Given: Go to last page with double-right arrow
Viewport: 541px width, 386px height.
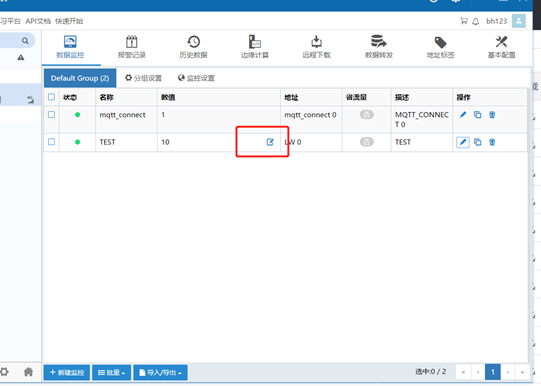Looking at the screenshot, I should pos(522,372).
